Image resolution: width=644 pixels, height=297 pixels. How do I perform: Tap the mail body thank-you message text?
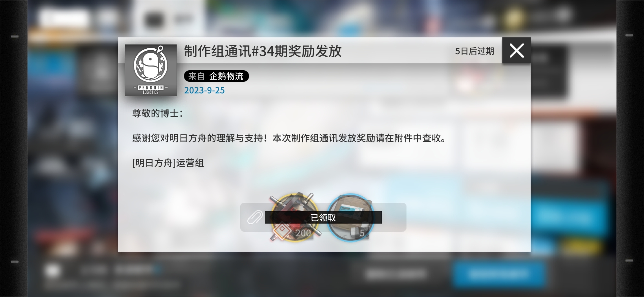(289, 138)
